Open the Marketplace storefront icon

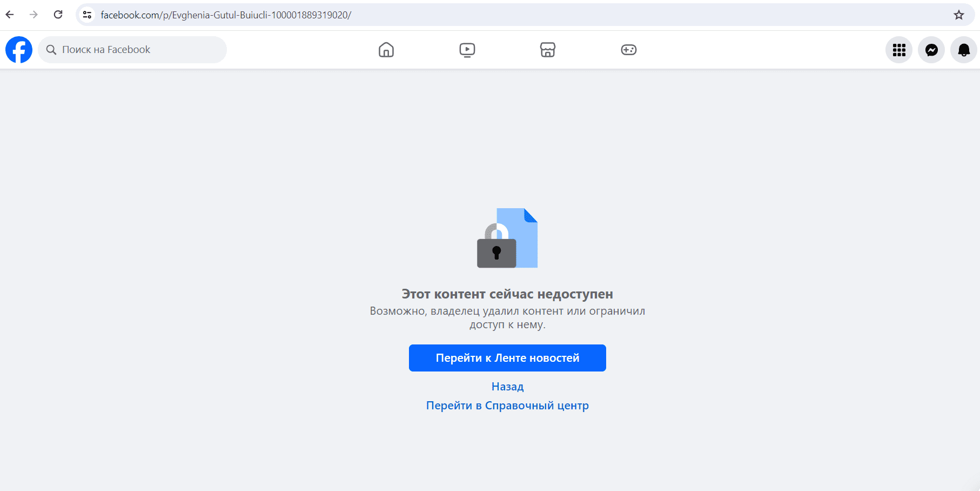point(547,50)
